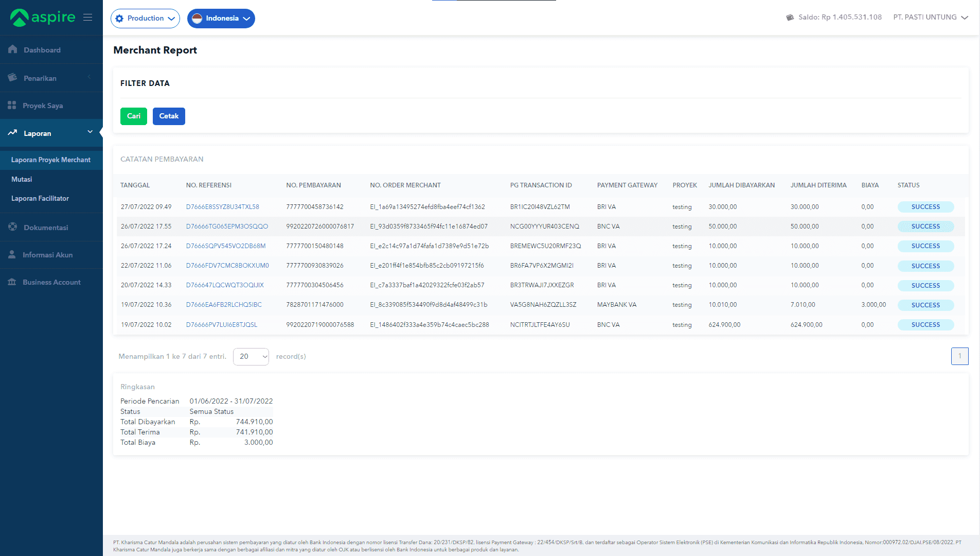Open reference D76666TG065EPM3OSQQO
This screenshot has width=980, height=556.
(x=227, y=227)
